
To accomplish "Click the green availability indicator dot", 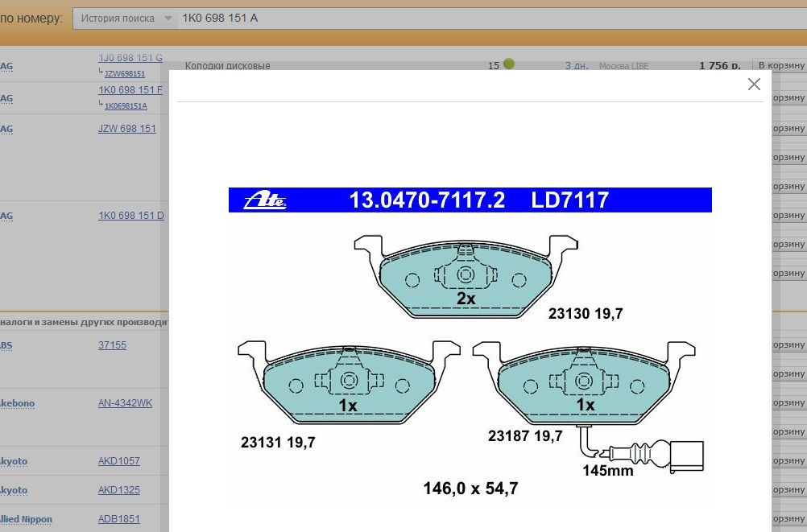I will 509,64.
